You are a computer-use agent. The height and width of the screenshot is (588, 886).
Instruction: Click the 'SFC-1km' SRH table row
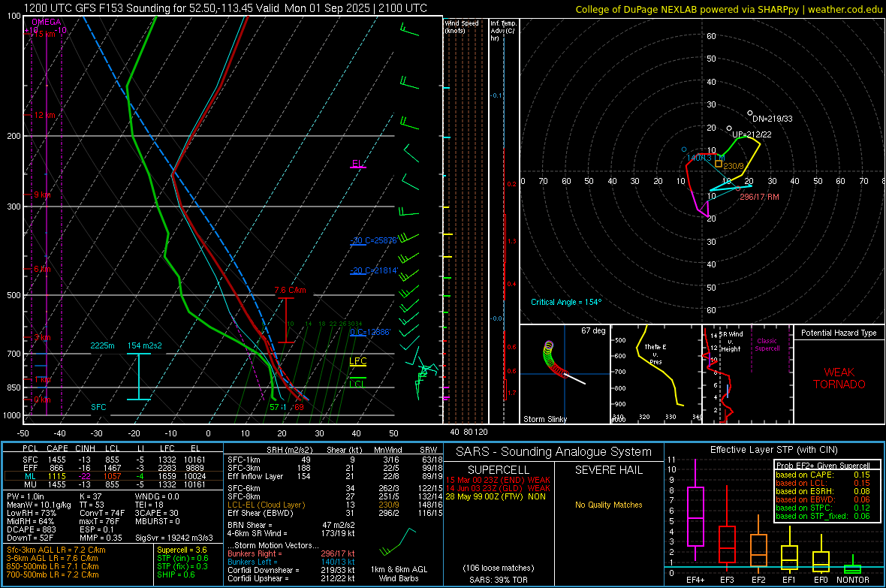click(335, 460)
